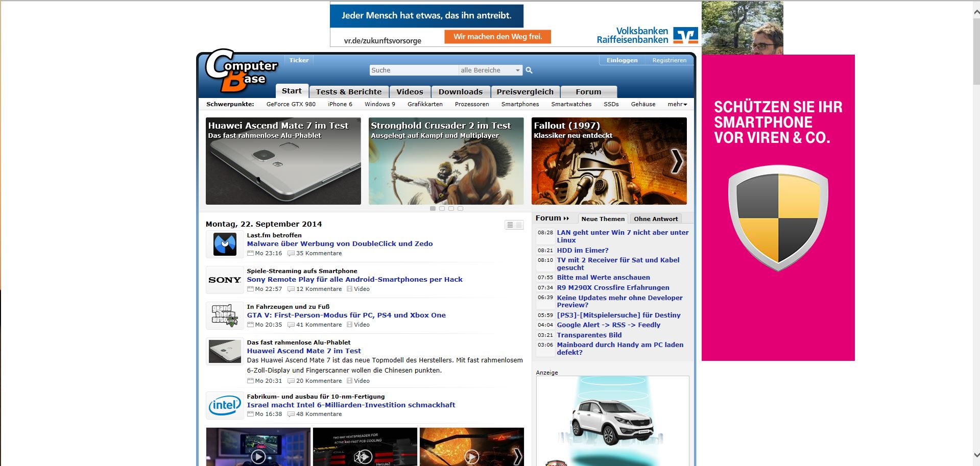Open the 'alle Bereiche' search scope dropdown
Screen dimensions: 980x466
pos(490,70)
